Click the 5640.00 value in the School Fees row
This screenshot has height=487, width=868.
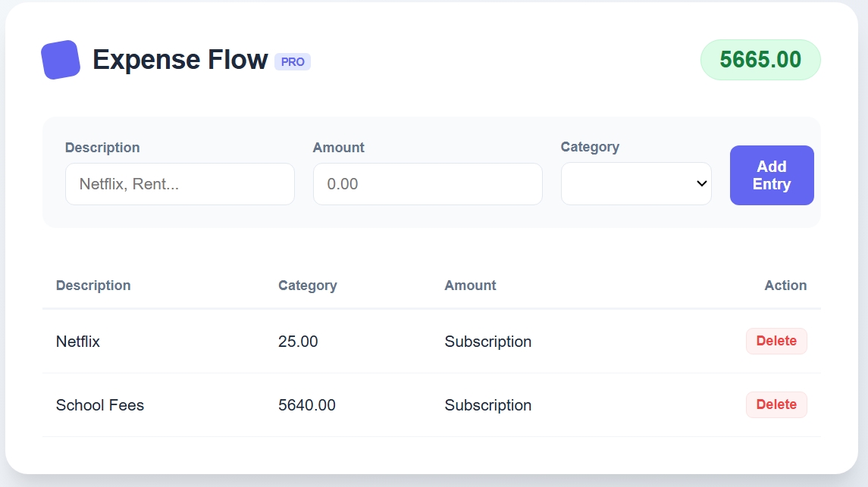(x=307, y=405)
